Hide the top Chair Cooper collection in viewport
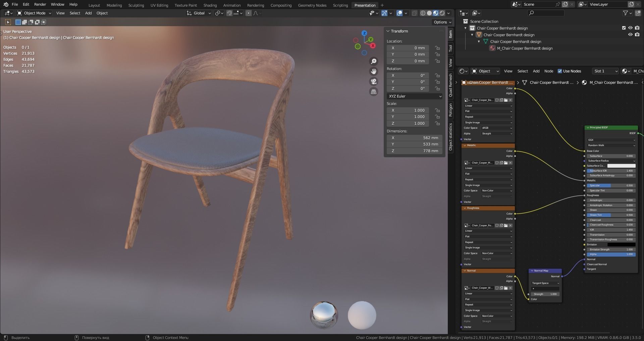 click(630, 28)
